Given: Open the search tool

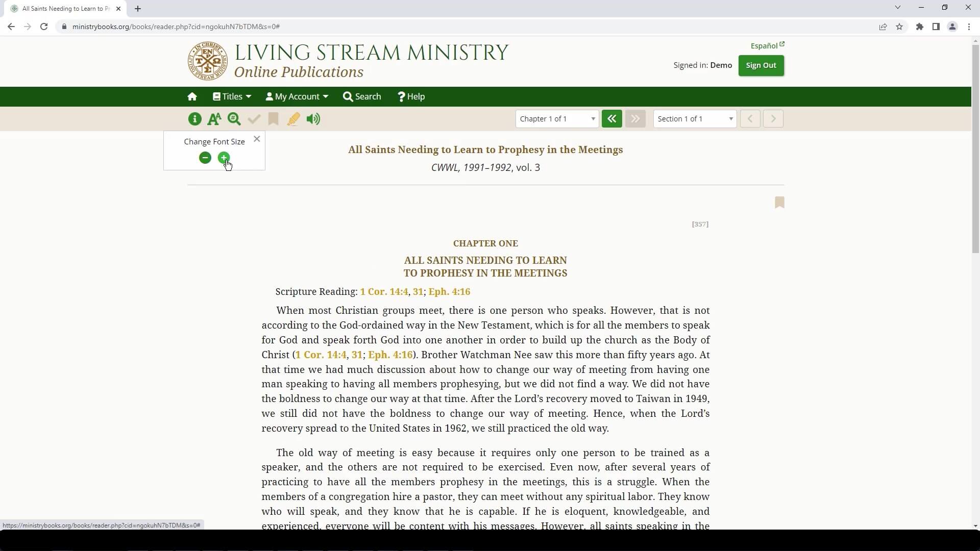Looking at the screenshot, I should pyautogui.click(x=235, y=119).
